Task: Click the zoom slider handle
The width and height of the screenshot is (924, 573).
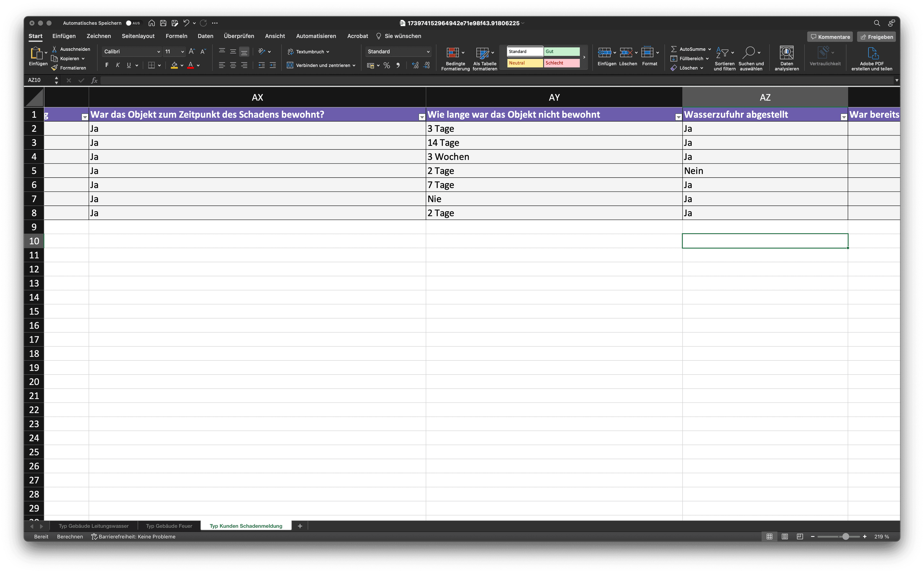Action: pos(846,537)
